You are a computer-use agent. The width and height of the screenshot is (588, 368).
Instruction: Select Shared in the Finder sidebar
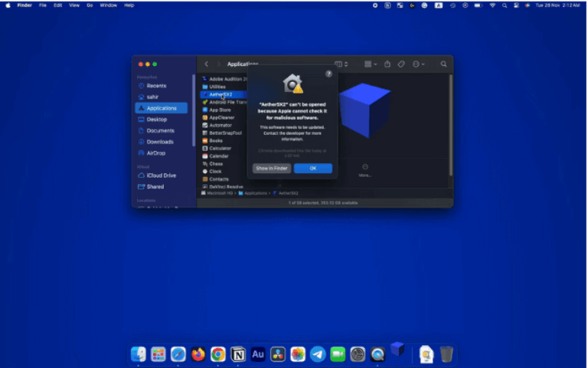155,186
